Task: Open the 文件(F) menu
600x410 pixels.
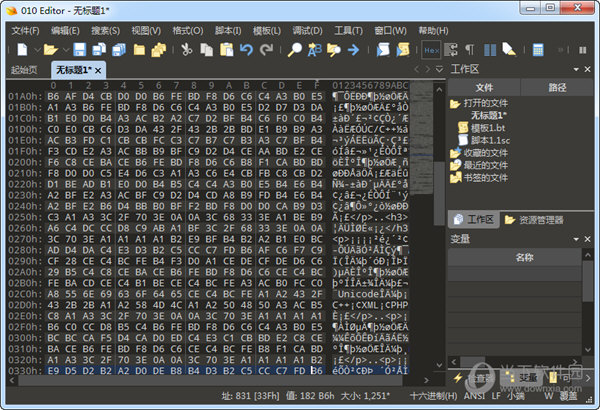Action: (25, 31)
